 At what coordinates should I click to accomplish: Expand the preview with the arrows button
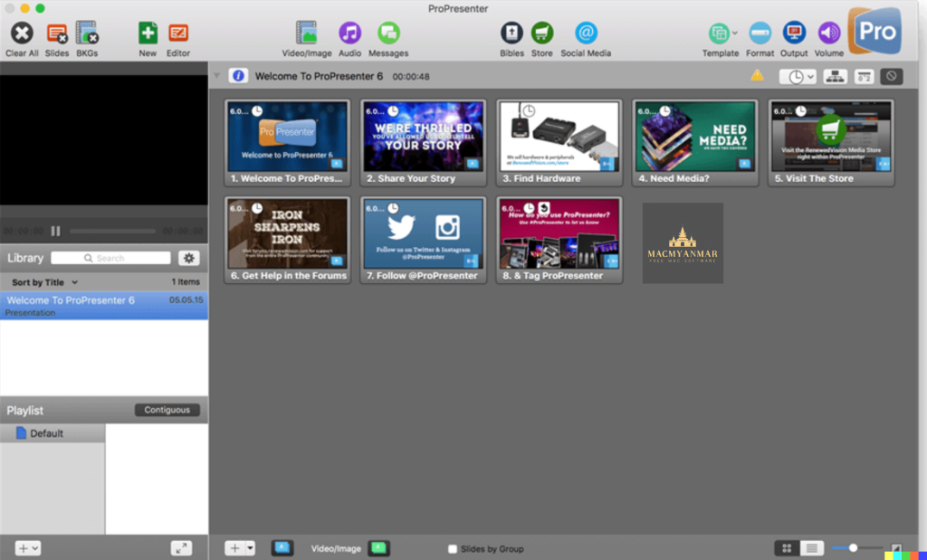pyautogui.click(x=181, y=548)
